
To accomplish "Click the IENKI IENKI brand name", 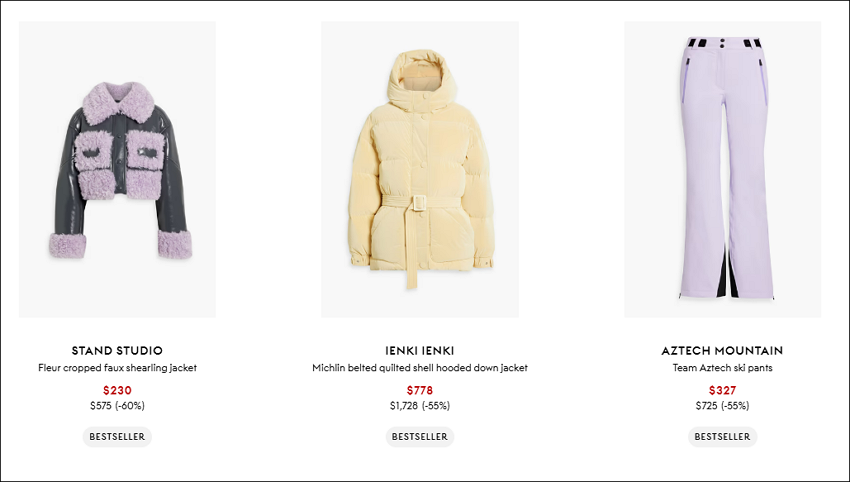I will tap(420, 351).
